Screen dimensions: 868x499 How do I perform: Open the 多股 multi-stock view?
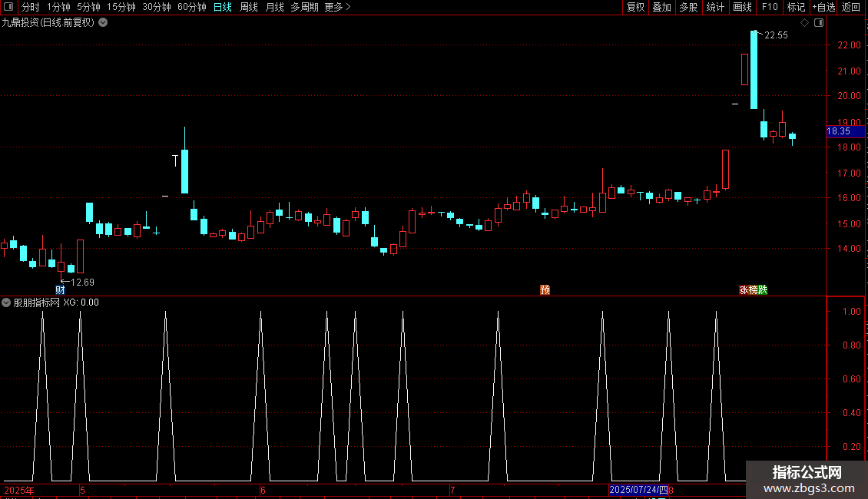point(688,7)
